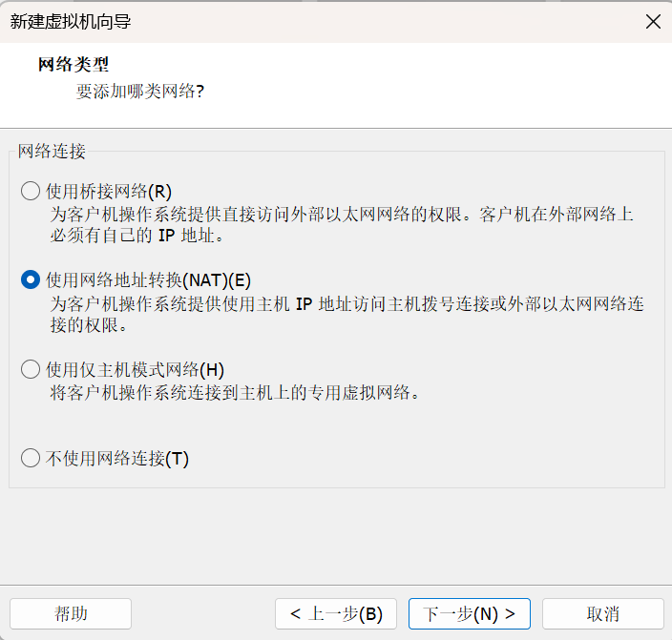Image resolution: width=672 pixels, height=640 pixels.
Task: Click the 帮助 help button
Action: (x=71, y=614)
